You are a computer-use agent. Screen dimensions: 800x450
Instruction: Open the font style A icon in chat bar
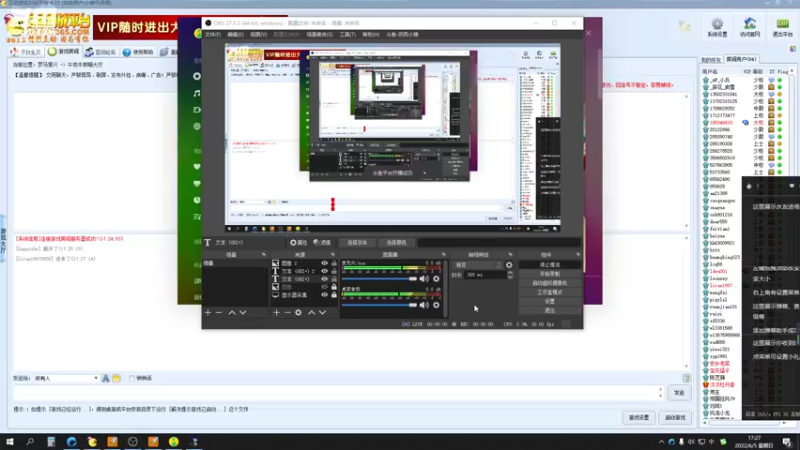pyautogui.click(x=106, y=378)
